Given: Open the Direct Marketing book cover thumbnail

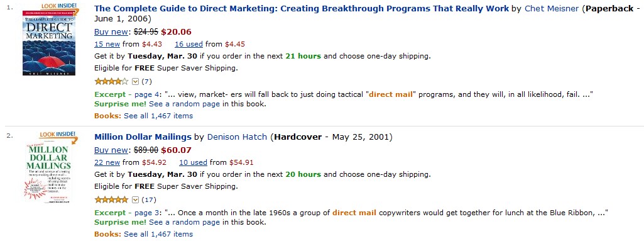Looking at the screenshot, I should click(49, 43).
